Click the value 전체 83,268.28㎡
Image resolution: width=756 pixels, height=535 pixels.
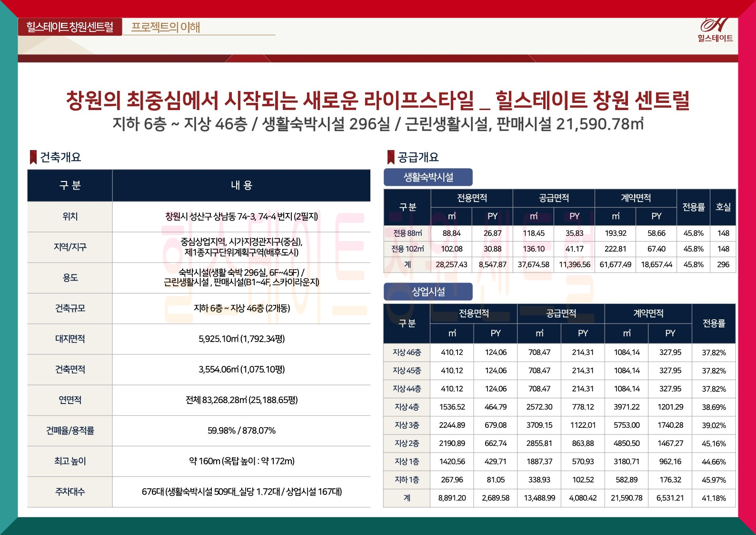point(241,400)
